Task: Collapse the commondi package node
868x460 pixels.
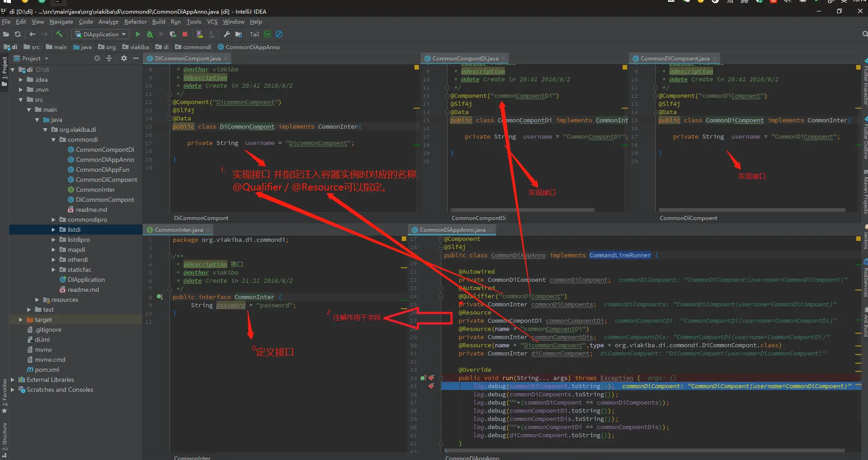Action: click(x=54, y=140)
